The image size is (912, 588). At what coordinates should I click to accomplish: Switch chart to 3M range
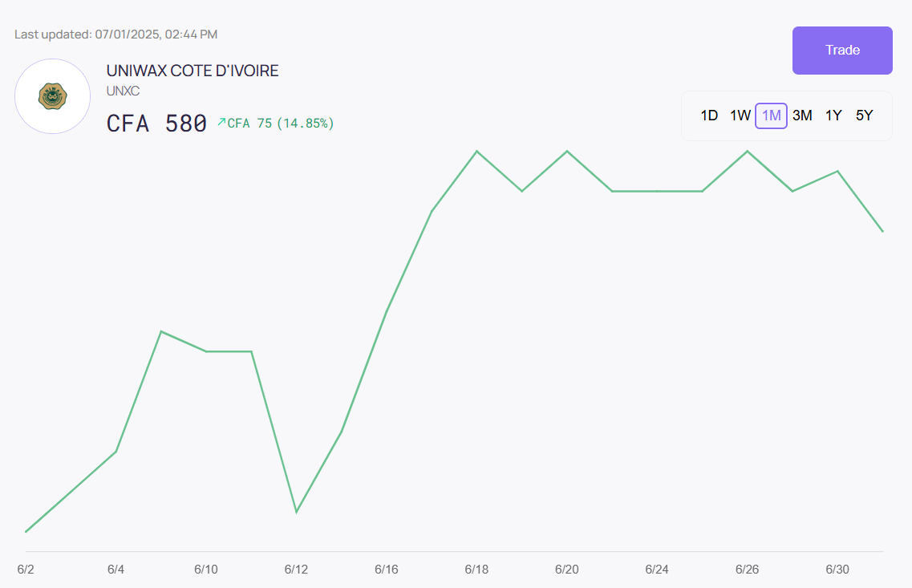click(802, 116)
